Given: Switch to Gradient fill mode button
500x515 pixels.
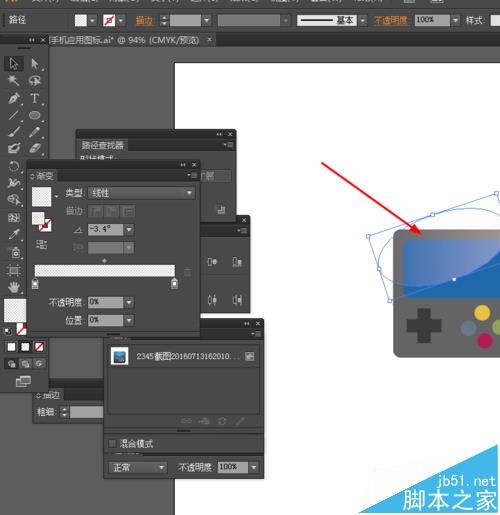Looking at the screenshot, I should 25,347.
